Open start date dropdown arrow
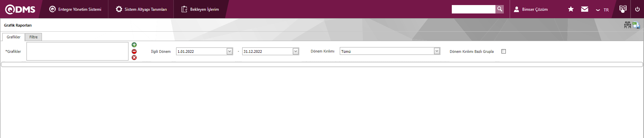Screen dimensions: 644x138 point(230,51)
